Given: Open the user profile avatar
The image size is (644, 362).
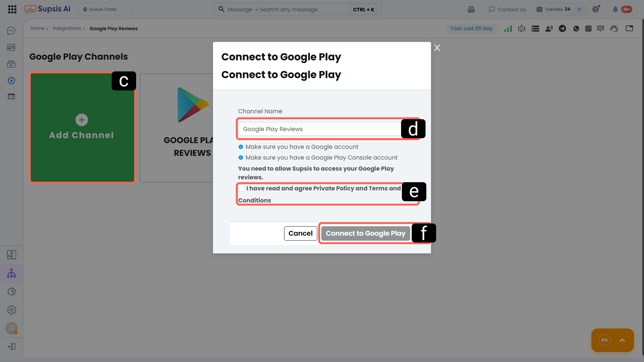Looking at the screenshot, I should point(11,328).
